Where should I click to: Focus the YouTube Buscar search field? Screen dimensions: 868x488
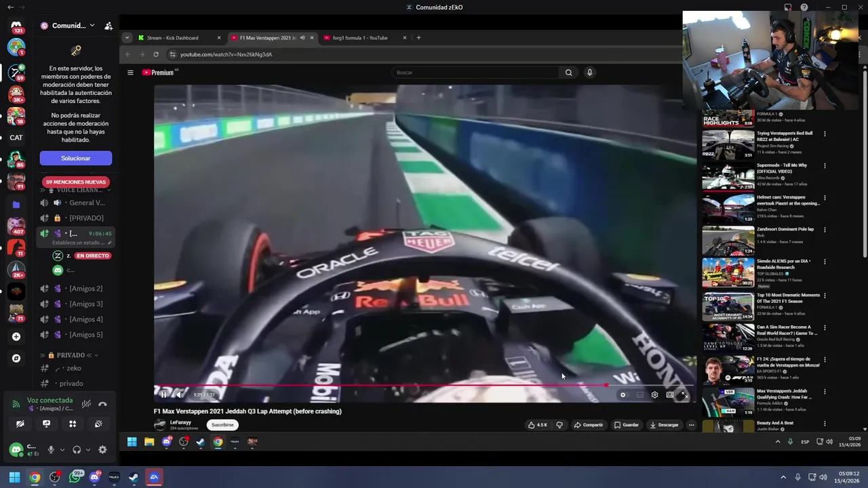click(475, 73)
